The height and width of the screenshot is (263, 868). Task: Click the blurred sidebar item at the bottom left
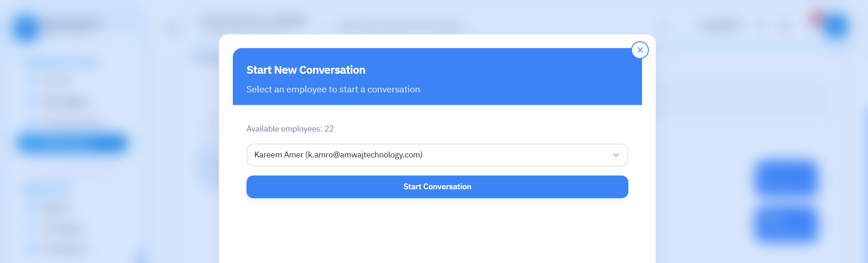tap(64, 248)
